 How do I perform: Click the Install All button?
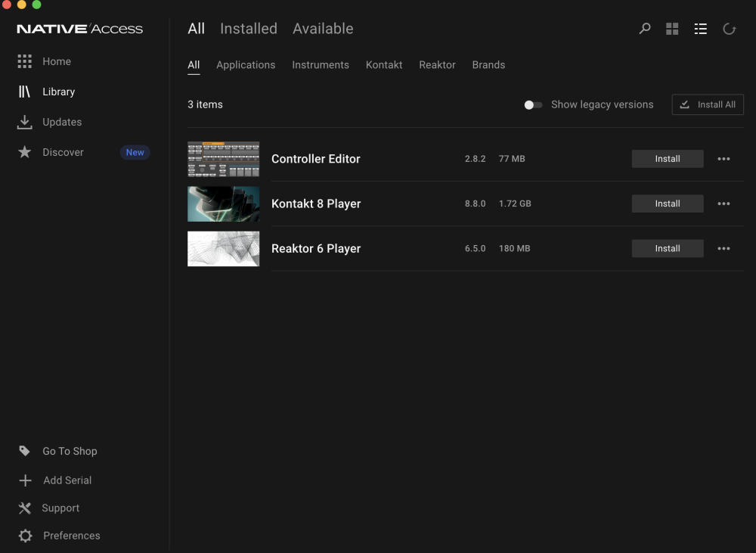[708, 104]
